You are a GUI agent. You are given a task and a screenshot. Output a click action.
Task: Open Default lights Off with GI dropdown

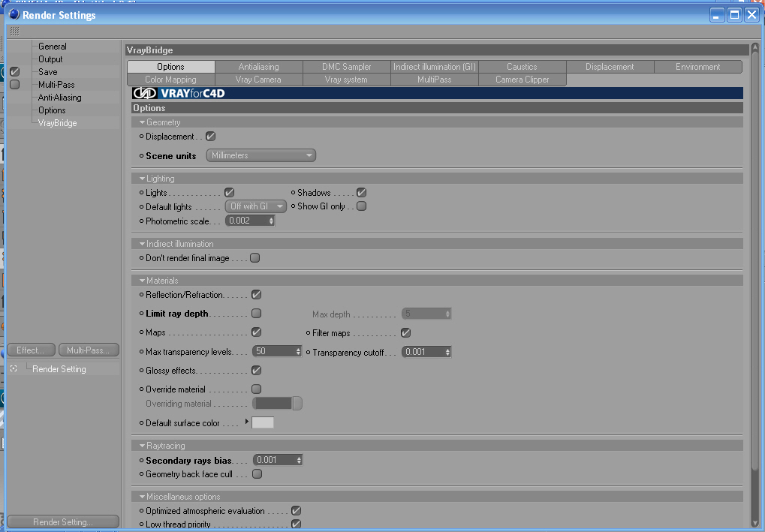[x=256, y=206]
